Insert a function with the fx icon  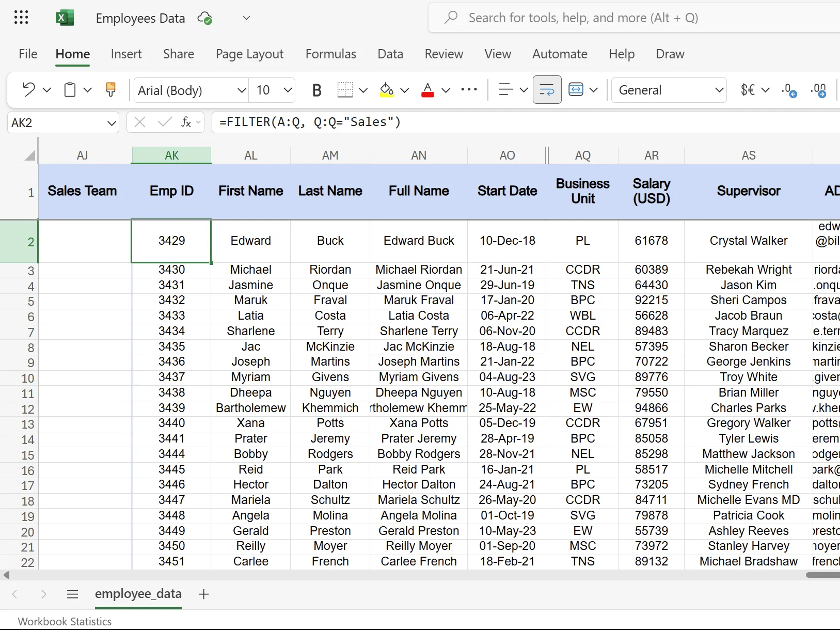tap(186, 122)
